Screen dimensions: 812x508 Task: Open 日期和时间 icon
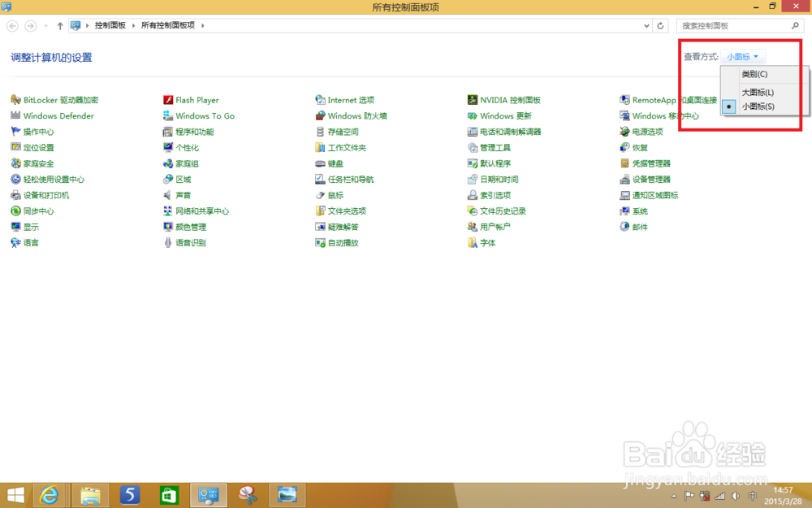coord(473,180)
